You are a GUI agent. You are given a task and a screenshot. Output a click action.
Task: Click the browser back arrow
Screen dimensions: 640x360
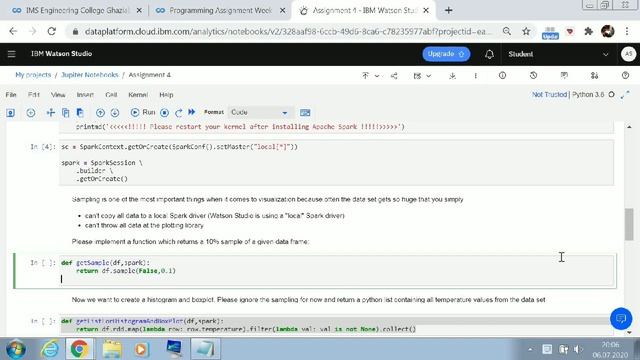13,31
